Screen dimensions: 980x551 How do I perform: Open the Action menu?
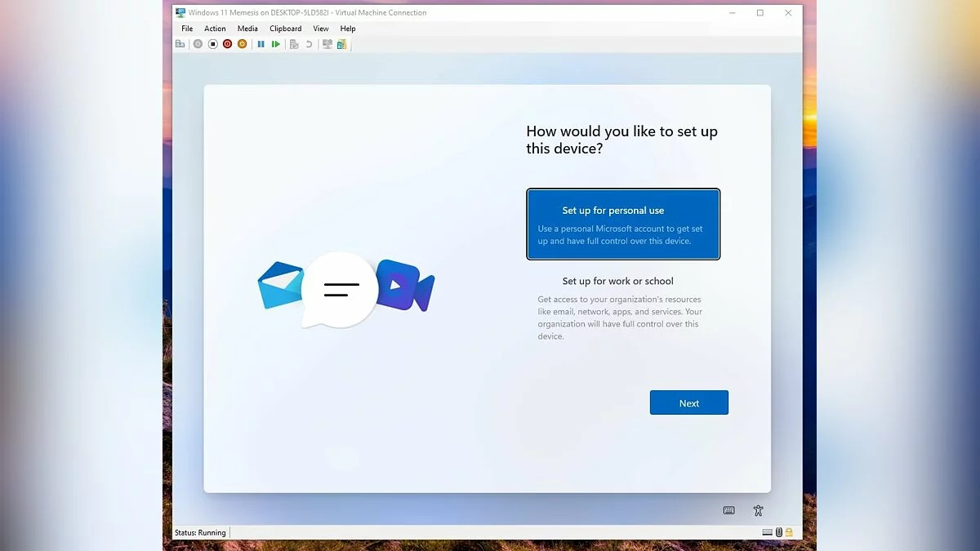click(215, 29)
